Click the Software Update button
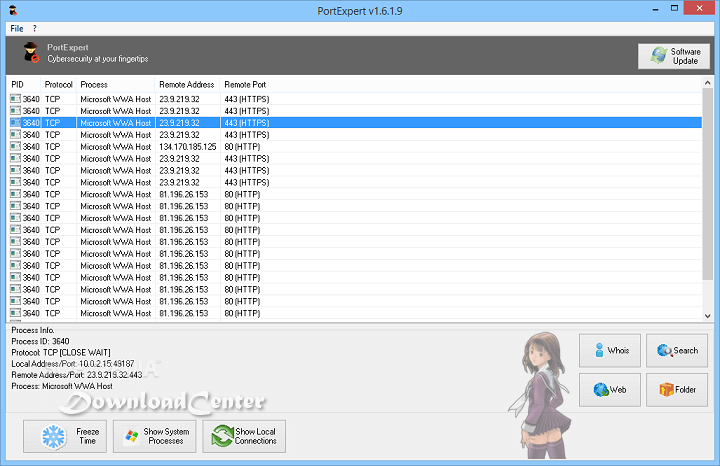 pos(674,56)
